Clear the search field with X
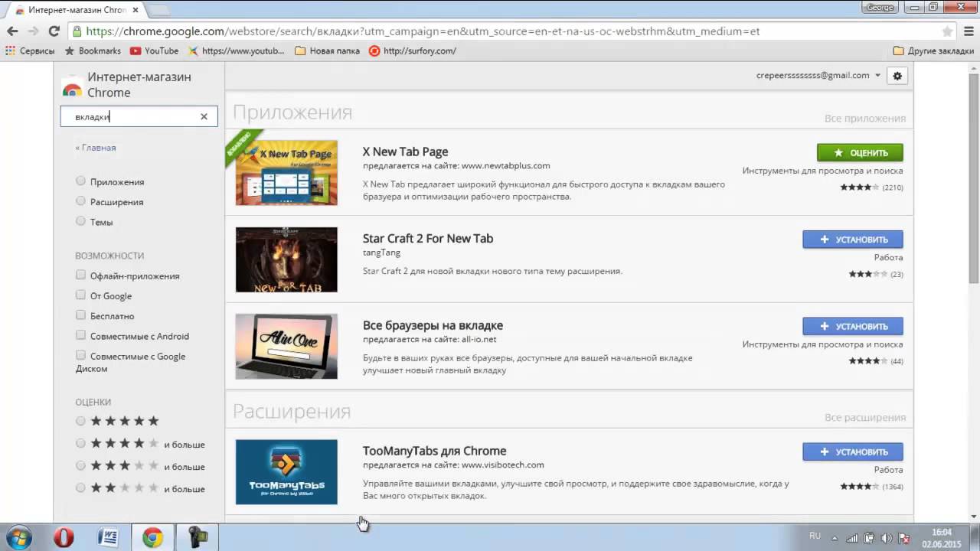 click(204, 117)
